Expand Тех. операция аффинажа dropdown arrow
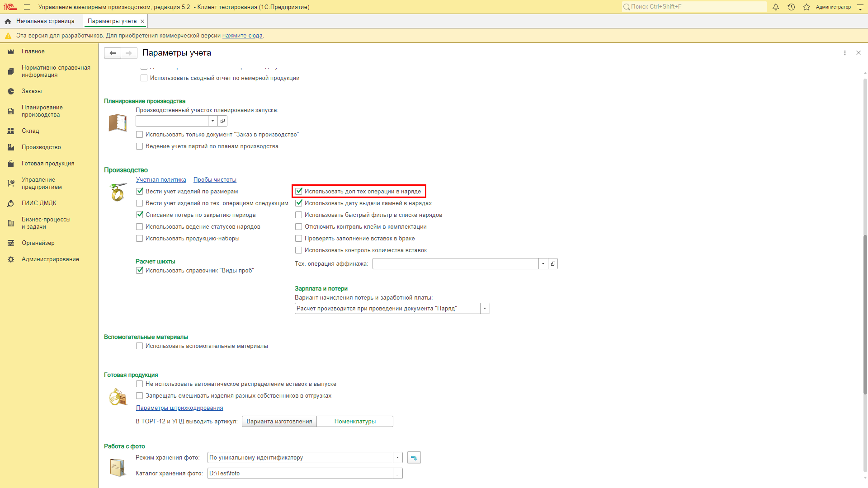Image resolution: width=868 pixels, height=488 pixels. [543, 264]
